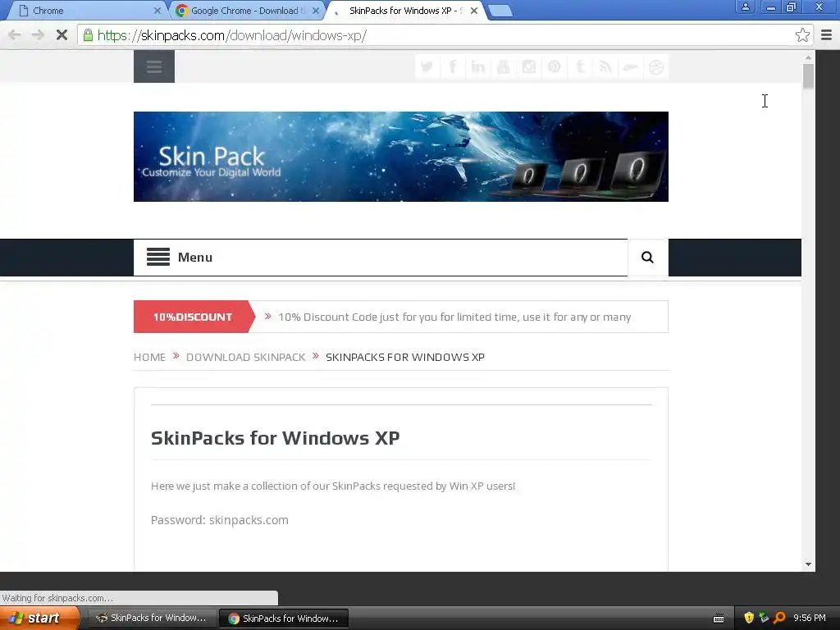Click the site search magnifier icon
The height and width of the screenshot is (630, 840).
648,257
